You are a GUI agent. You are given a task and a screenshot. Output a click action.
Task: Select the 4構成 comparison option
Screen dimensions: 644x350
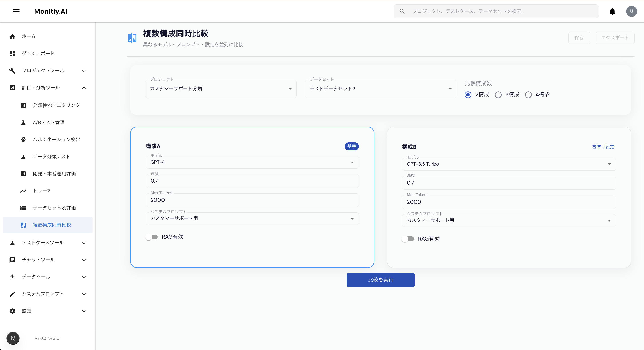pyautogui.click(x=528, y=95)
